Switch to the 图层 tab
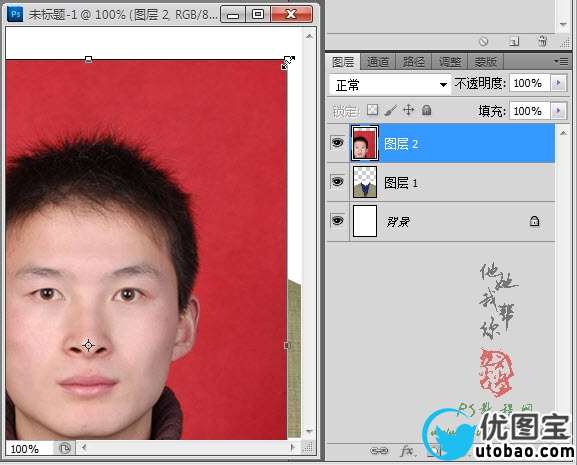 coord(343,62)
